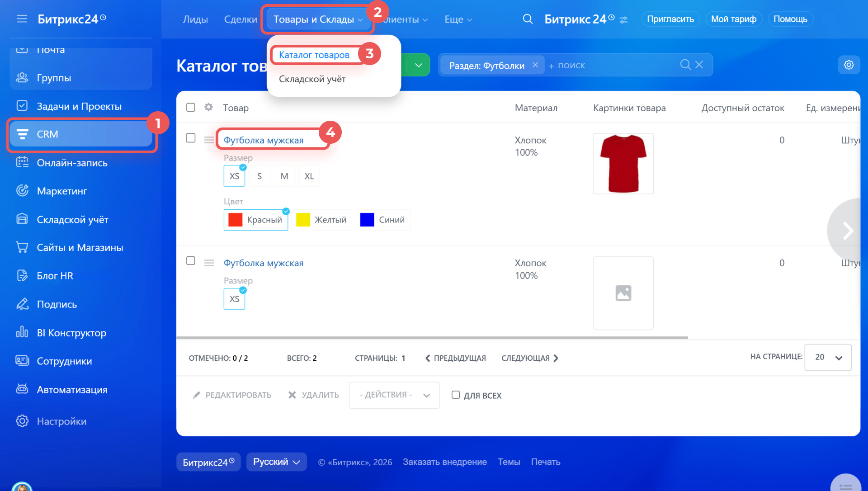Toggle select-all checkbox in table header
Image resolution: width=868 pixels, height=491 pixels.
click(191, 107)
